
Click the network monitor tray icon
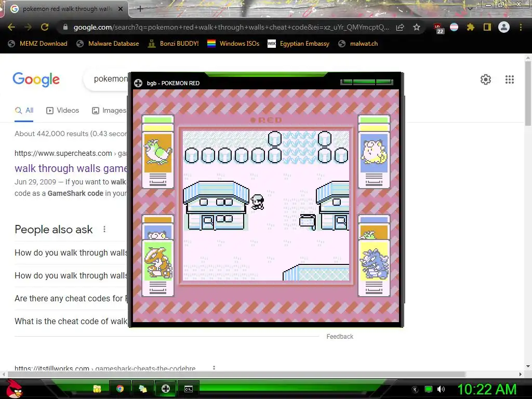click(429, 389)
